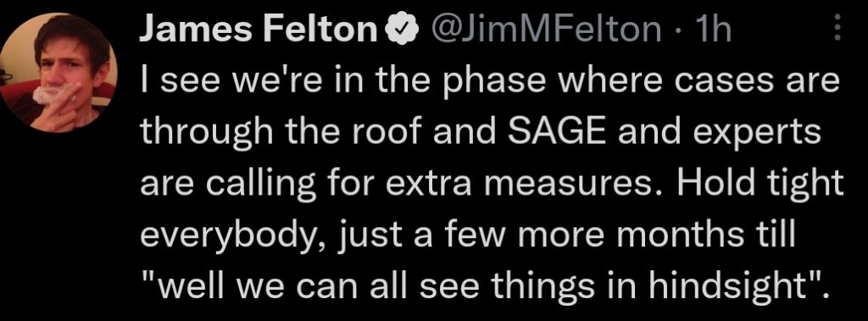Open James Felton's profile picture

[58, 73]
